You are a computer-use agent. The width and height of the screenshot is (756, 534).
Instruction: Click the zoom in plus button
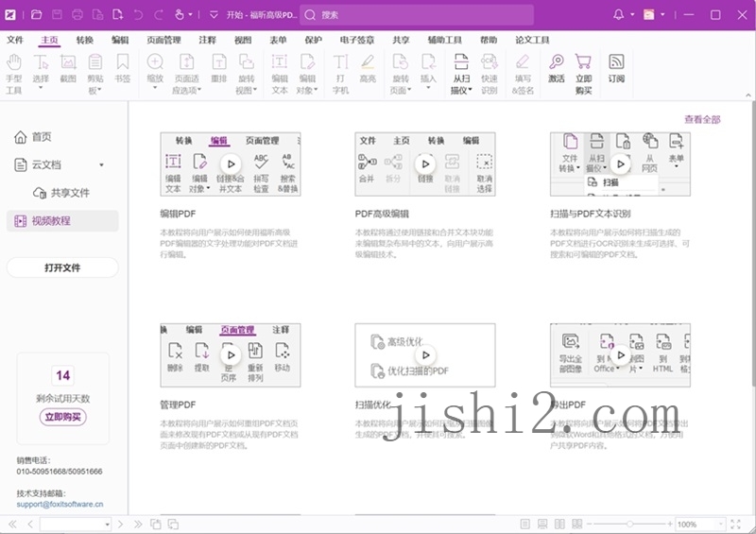click(670, 524)
